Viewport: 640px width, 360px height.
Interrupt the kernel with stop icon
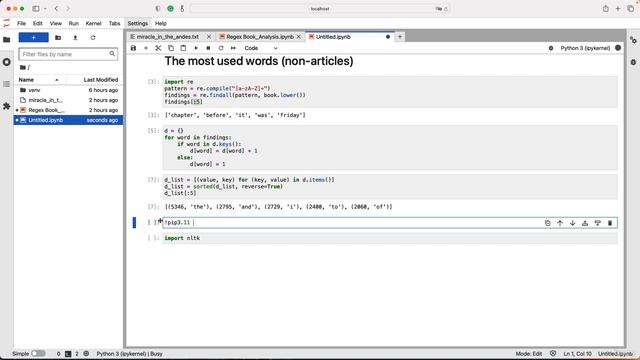(x=208, y=48)
